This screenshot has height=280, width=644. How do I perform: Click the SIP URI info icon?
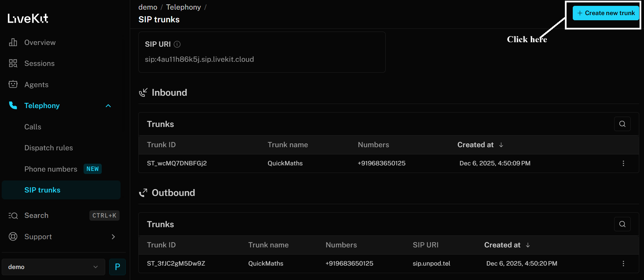pyautogui.click(x=177, y=44)
